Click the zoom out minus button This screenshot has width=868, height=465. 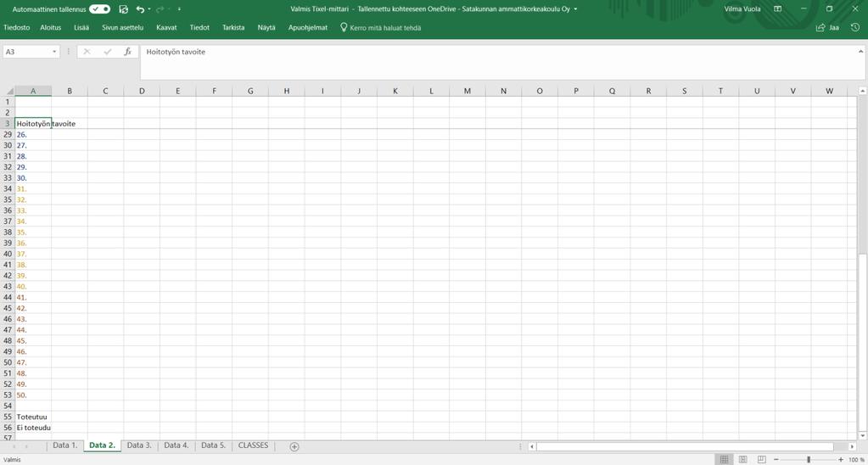pyautogui.click(x=776, y=459)
